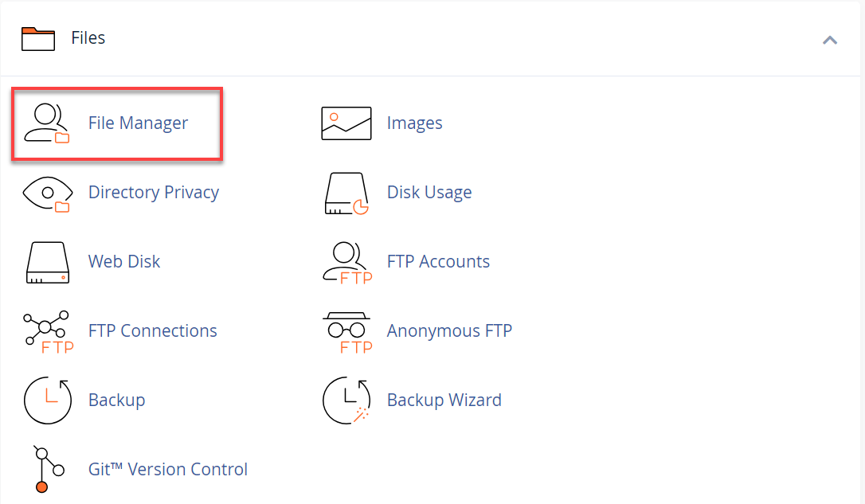865x504 pixels.
Task: Click the Backup Wizard wand icon
Action: tap(346, 400)
